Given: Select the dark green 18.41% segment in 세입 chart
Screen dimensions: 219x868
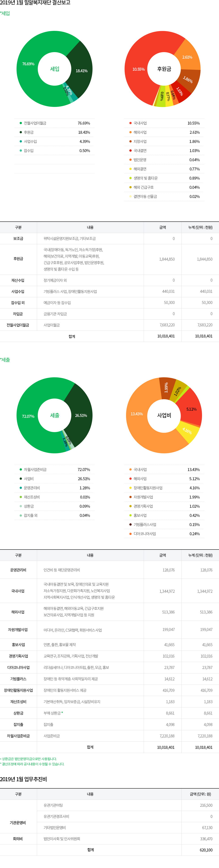Looking at the screenshot, I should click(x=81, y=71).
